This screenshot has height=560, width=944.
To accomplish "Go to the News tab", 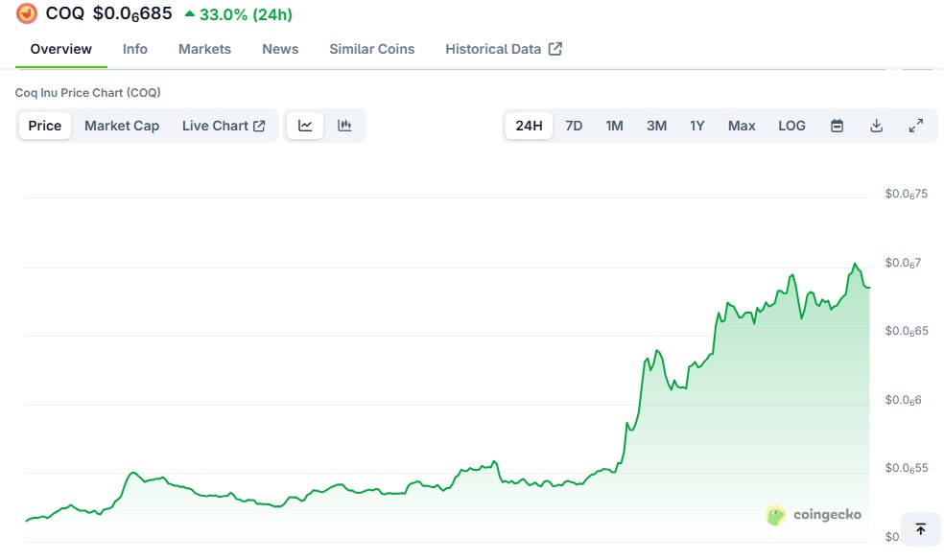I will (x=280, y=49).
